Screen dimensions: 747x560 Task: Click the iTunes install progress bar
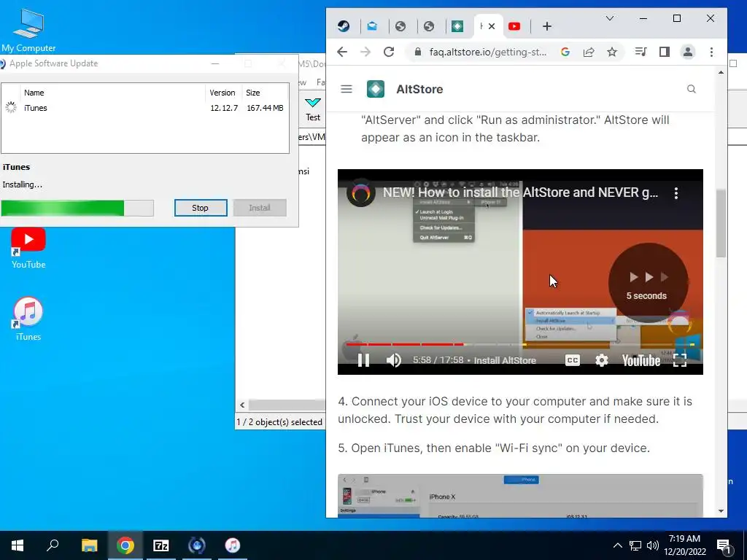pos(77,208)
